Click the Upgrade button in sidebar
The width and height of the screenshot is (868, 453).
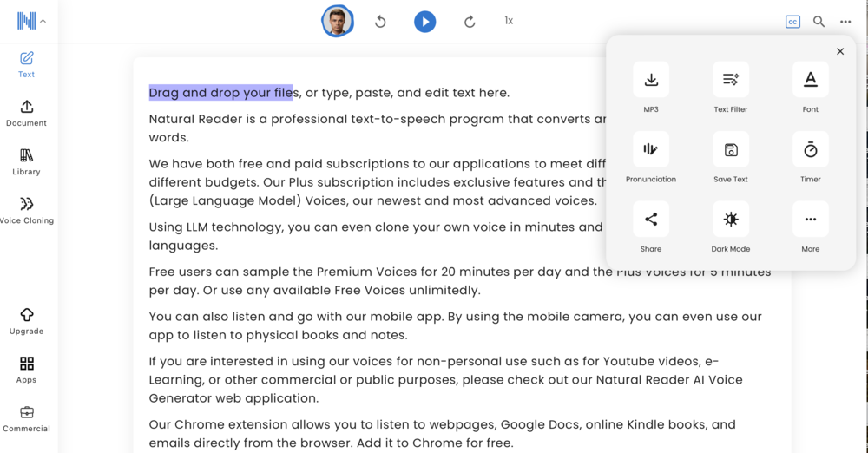[27, 322]
